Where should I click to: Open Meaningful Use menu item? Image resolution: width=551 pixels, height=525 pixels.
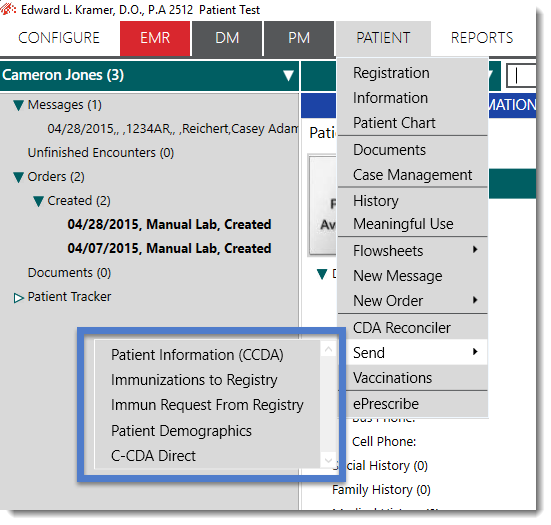(x=413, y=224)
